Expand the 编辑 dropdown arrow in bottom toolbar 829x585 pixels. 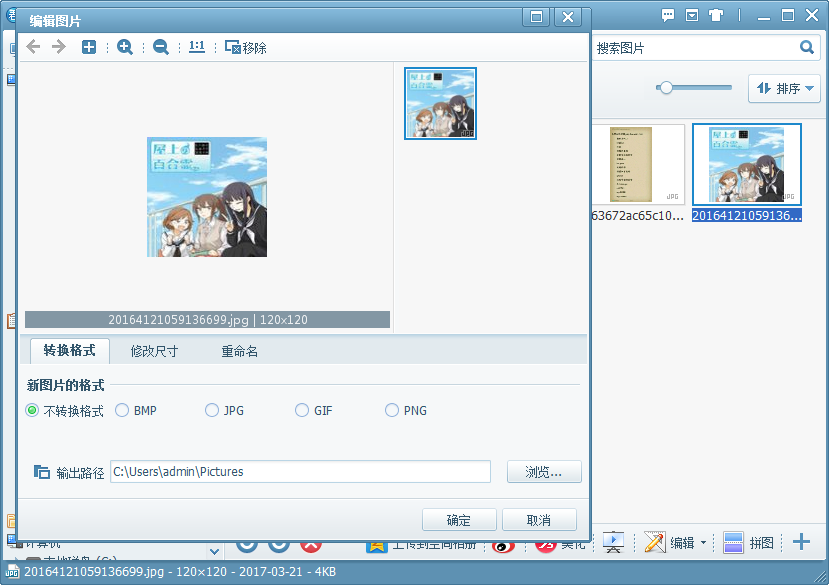click(703, 543)
